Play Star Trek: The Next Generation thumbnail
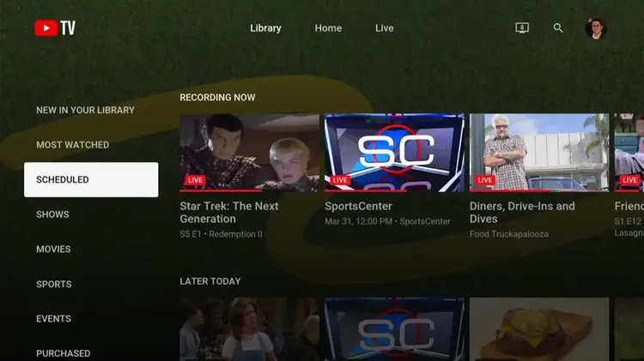The image size is (644, 361). point(249,153)
